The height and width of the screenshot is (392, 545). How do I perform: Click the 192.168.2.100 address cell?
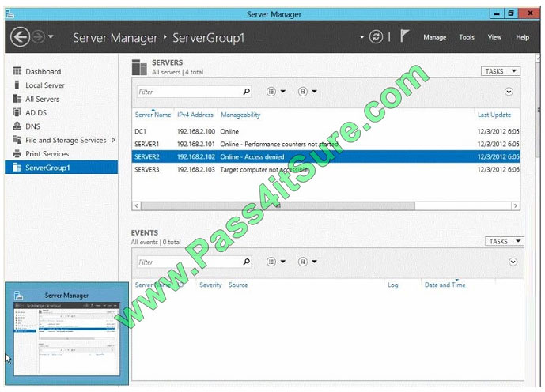click(196, 132)
